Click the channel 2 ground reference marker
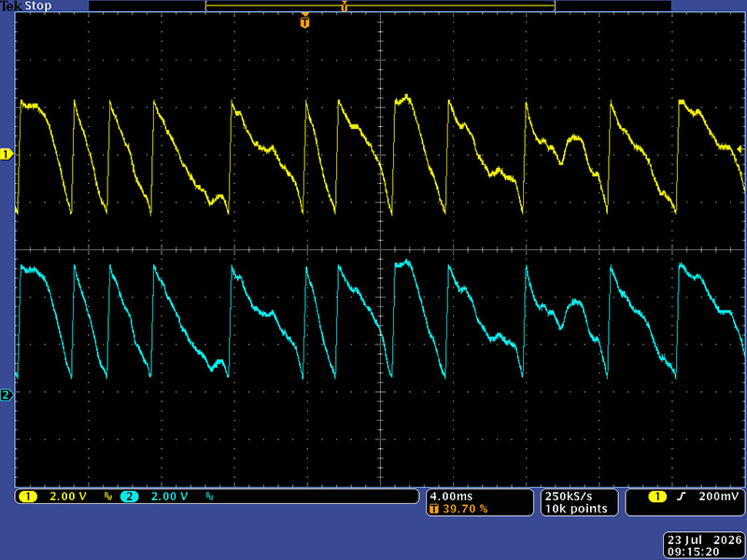The width and height of the screenshot is (747, 560). click(7, 395)
